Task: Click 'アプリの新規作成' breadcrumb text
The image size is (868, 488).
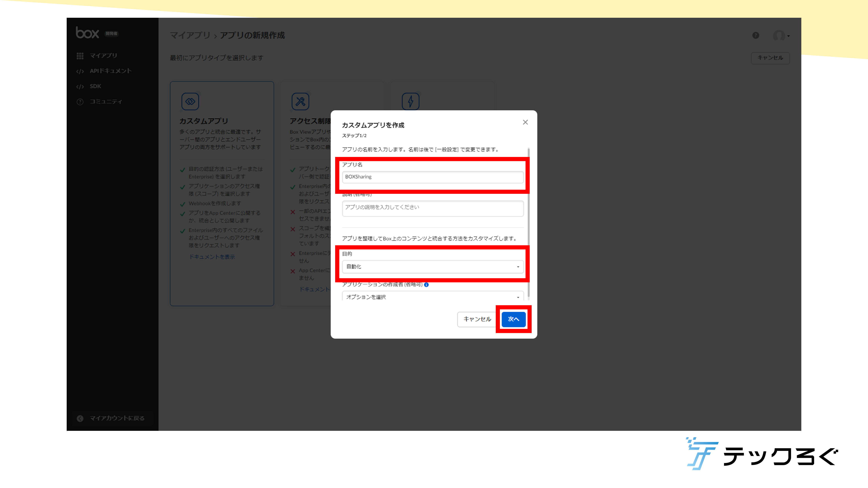Action: click(x=252, y=35)
